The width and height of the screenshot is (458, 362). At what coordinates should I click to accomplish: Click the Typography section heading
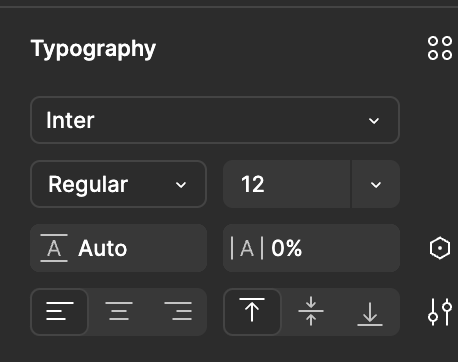(93, 49)
